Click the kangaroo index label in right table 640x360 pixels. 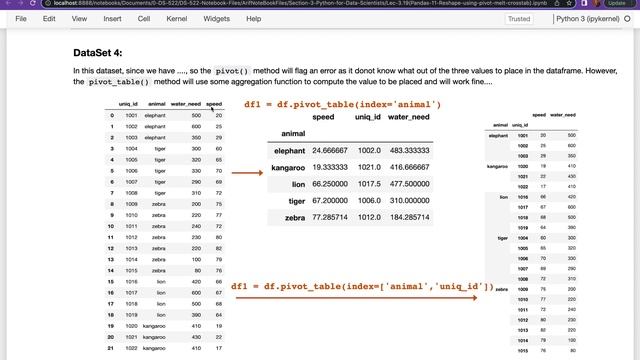tap(497, 166)
